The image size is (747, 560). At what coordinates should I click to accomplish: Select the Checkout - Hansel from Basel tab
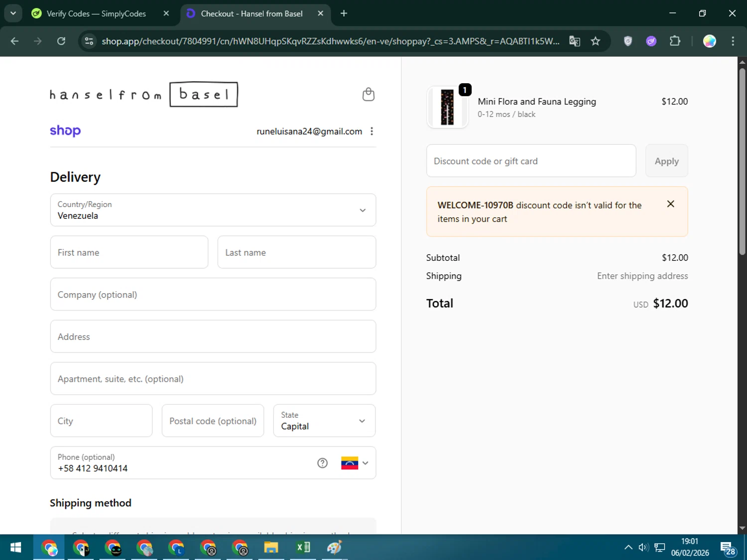(x=251, y=13)
